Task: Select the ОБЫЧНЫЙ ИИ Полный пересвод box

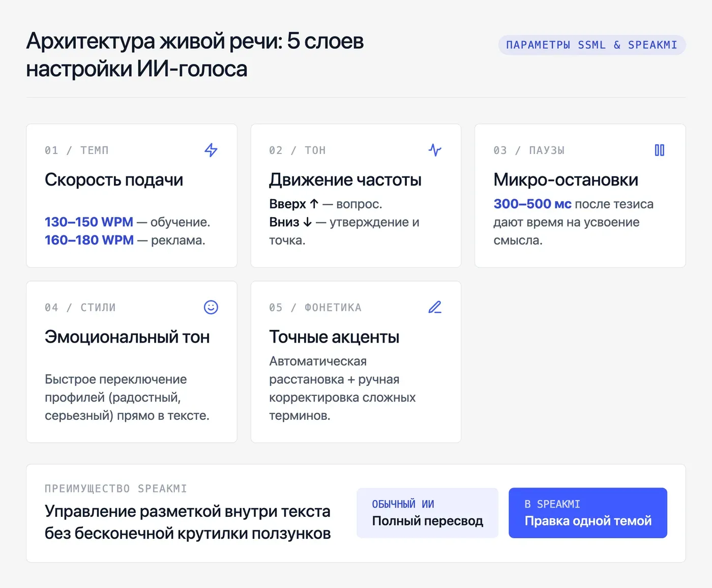Action: [427, 513]
